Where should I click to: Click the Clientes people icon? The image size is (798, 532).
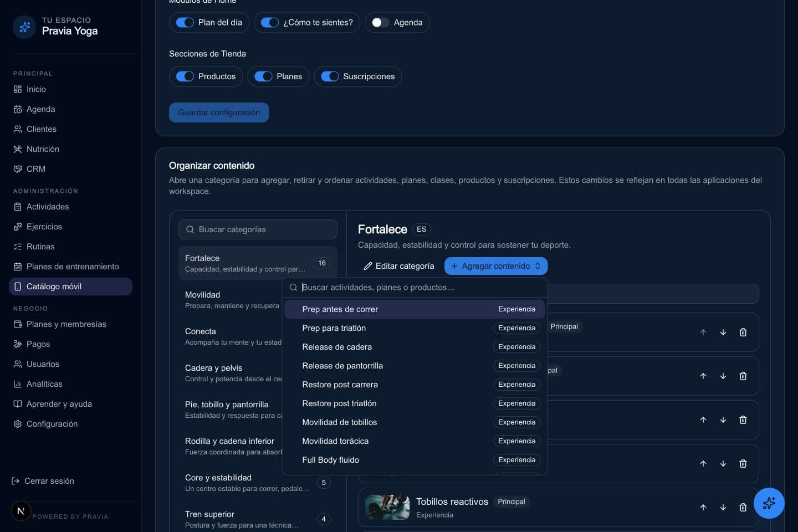coord(18,129)
